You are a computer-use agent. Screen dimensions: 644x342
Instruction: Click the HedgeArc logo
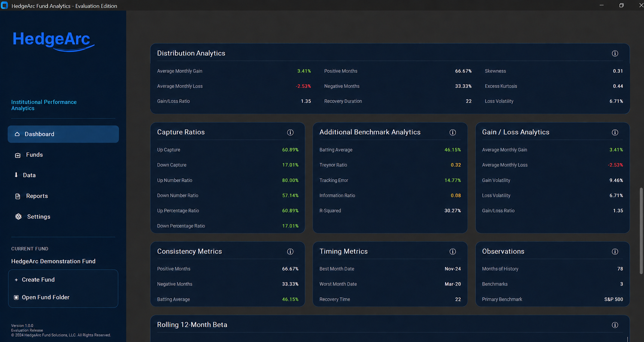pos(54,41)
